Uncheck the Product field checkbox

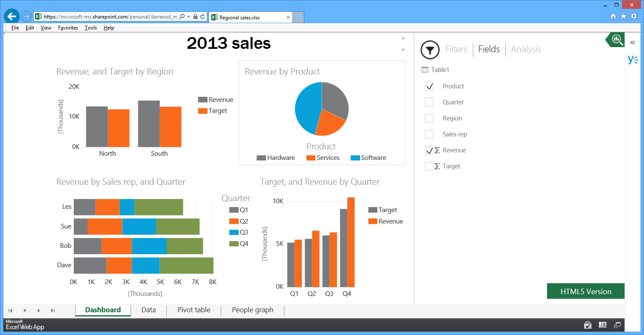coord(429,86)
